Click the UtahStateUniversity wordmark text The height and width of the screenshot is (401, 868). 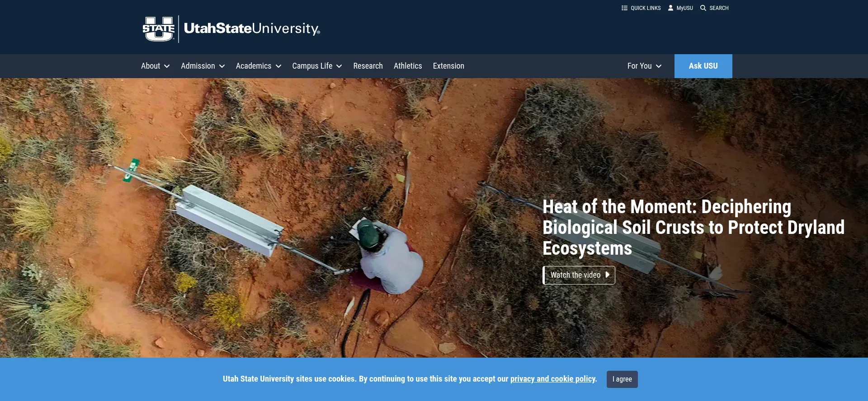tap(252, 28)
